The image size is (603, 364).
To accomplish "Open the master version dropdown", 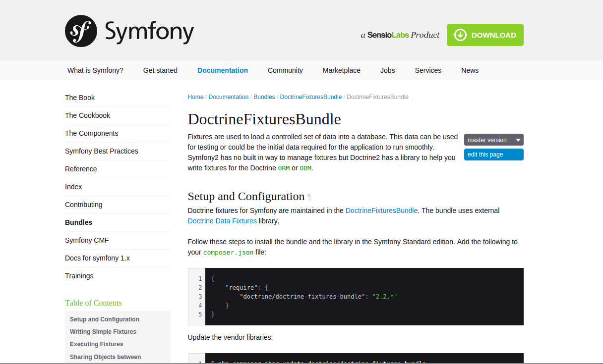I will 494,140.
